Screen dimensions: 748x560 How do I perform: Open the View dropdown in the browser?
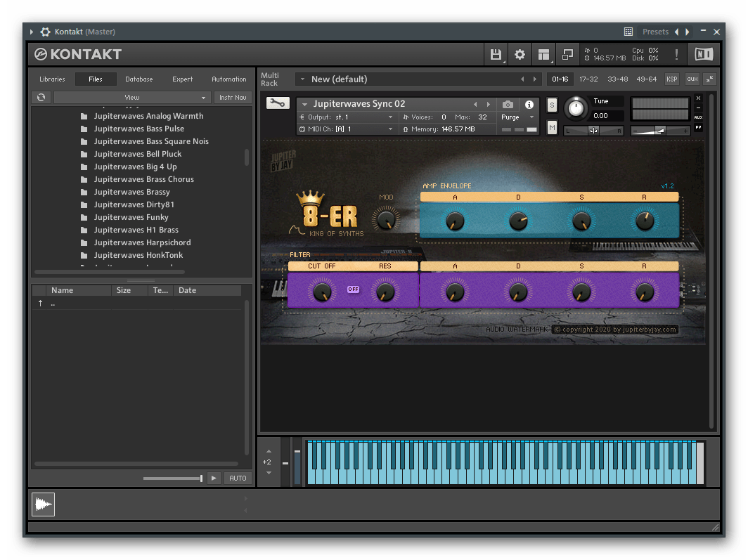pyautogui.click(x=132, y=97)
